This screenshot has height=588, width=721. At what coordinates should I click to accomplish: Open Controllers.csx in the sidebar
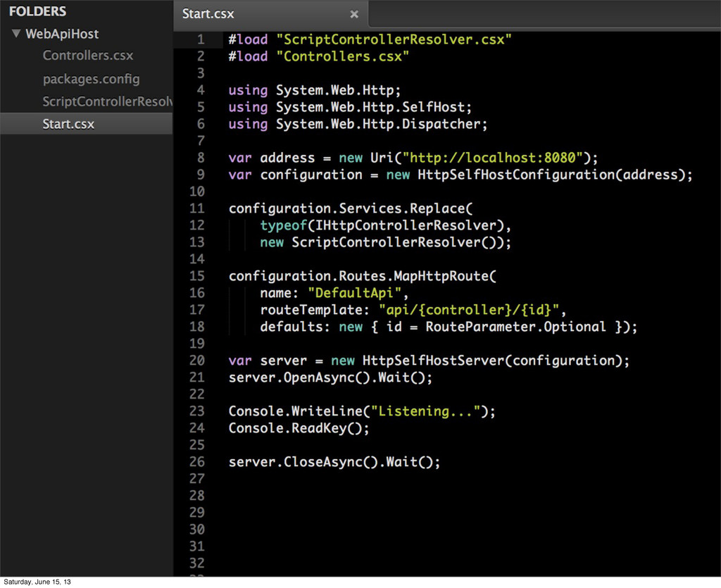pos(88,56)
